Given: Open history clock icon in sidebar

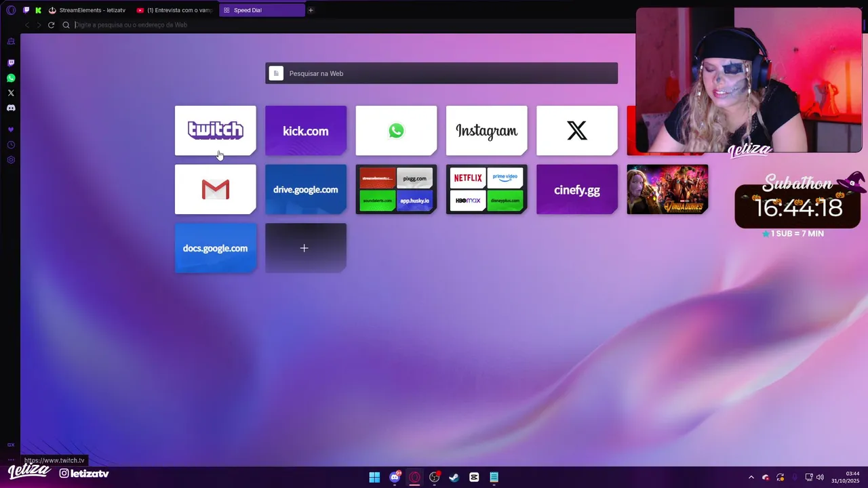Looking at the screenshot, I should point(11,145).
